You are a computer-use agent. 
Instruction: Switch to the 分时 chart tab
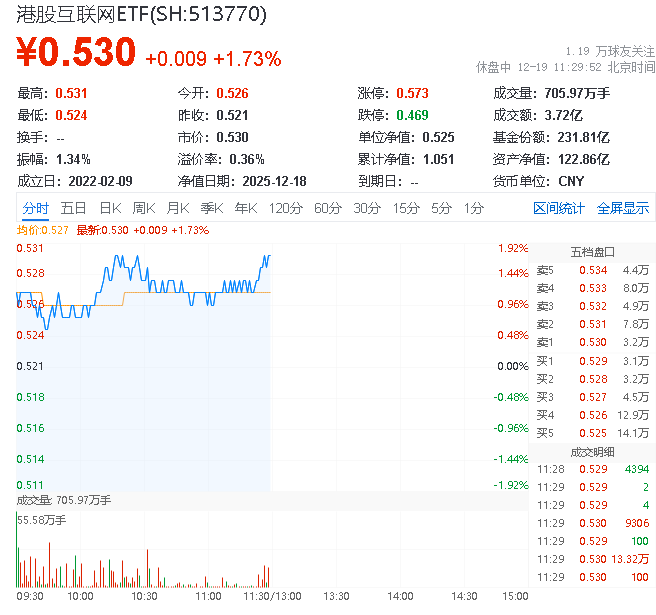(x=35, y=208)
